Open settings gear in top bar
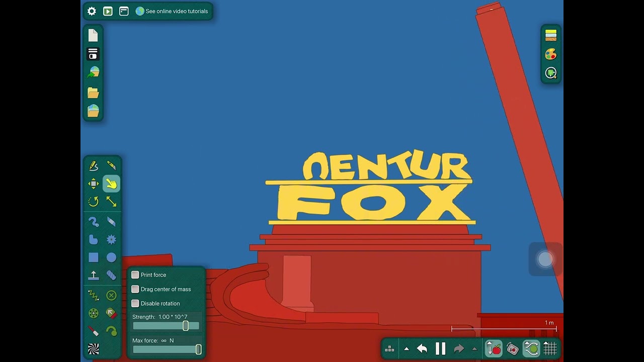This screenshot has height=362, width=644. (x=92, y=11)
